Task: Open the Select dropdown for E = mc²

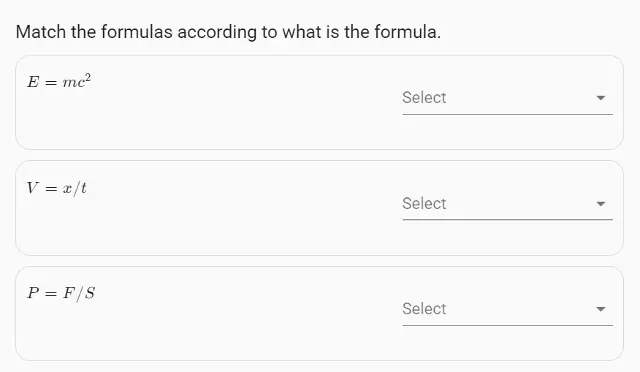Action: (507, 98)
